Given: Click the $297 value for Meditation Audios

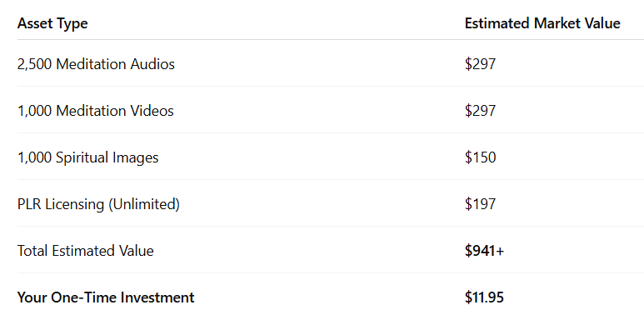Looking at the screenshot, I should (480, 64).
